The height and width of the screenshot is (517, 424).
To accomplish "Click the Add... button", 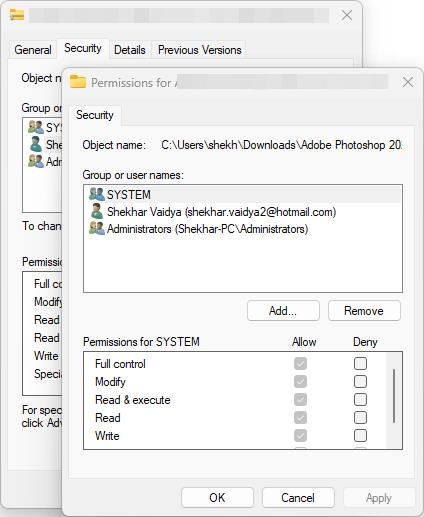I will [x=283, y=311].
